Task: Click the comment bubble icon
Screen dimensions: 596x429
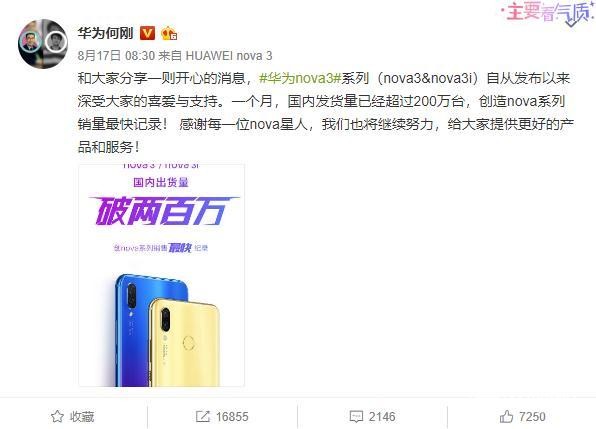Action: pyautogui.click(x=356, y=416)
